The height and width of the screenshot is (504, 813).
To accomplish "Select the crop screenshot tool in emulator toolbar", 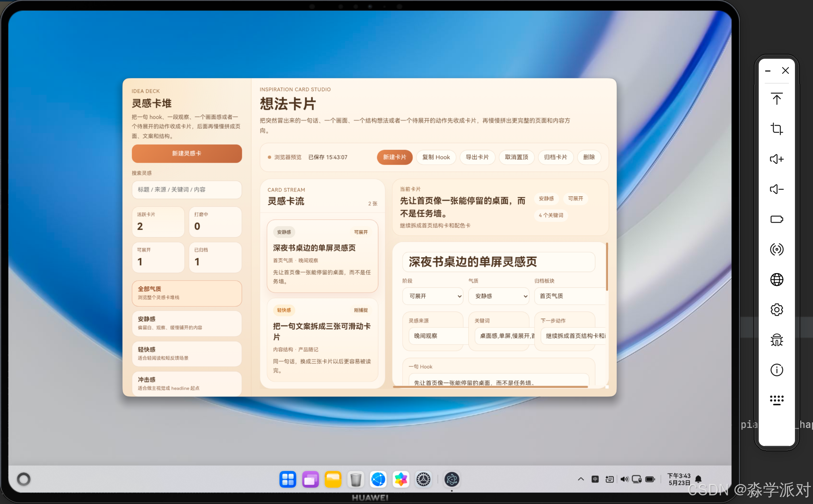I will [x=776, y=129].
